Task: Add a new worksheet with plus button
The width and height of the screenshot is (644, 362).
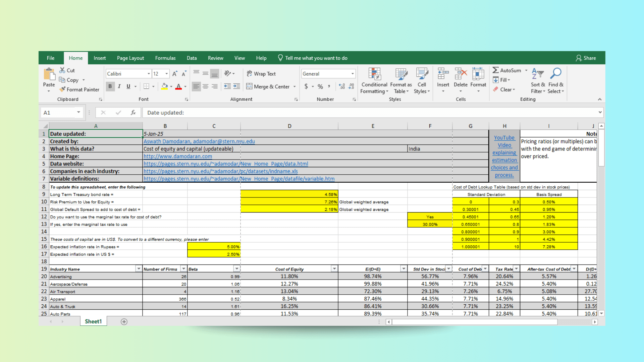Action: (x=124, y=321)
